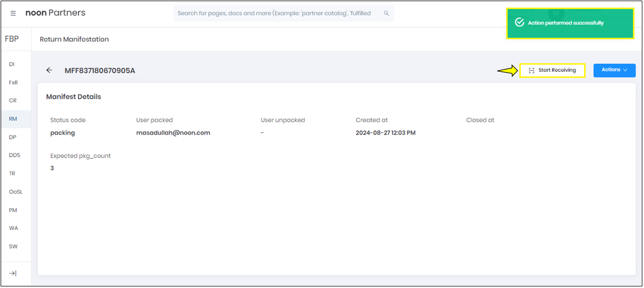Expand sidebar with the arrow-bar icon
Viewport: 644px width, 288px height.
tap(13, 273)
